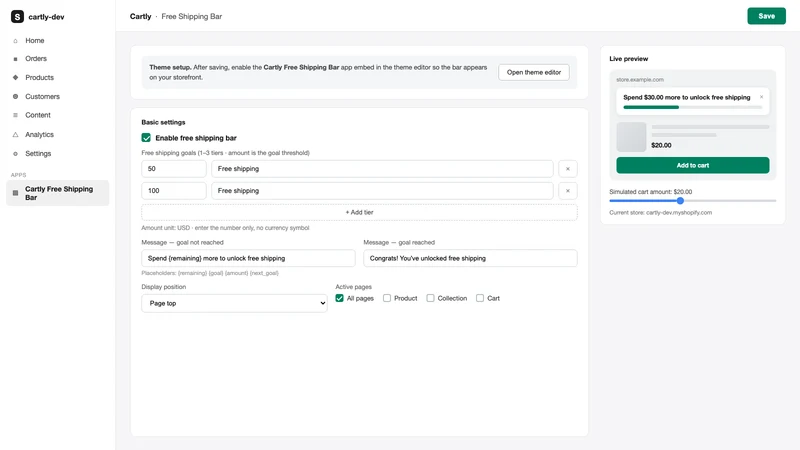Click the simulated cart amount slider handle
Image resolution: width=800 pixels, height=450 pixels.
coord(680,201)
